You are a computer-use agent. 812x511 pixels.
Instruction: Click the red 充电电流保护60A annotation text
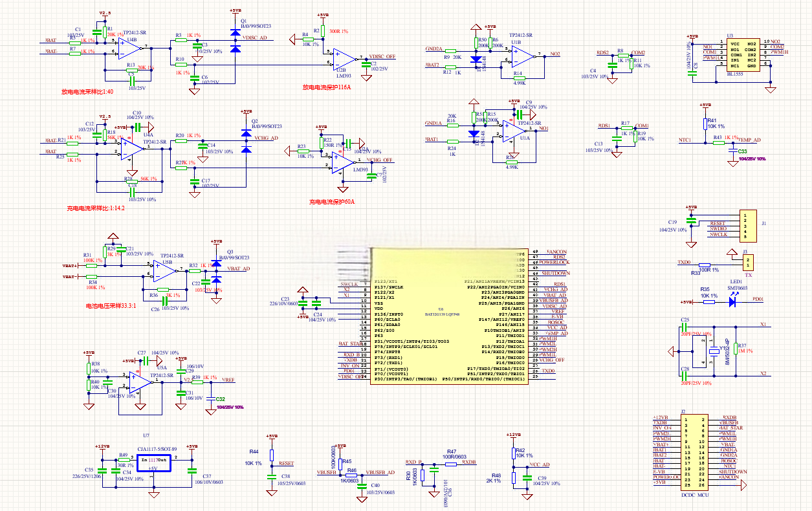[331, 202]
